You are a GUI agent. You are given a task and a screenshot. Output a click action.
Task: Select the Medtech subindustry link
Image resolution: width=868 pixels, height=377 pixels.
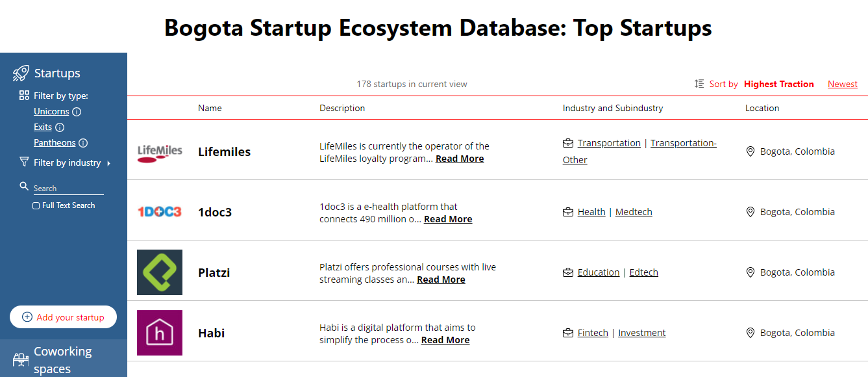pyautogui.click(x=634, y=212)
